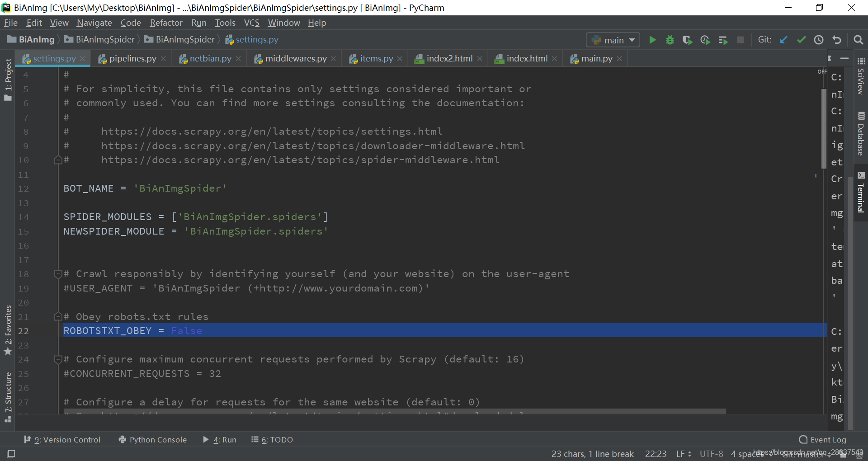This screenshot has height=461, width=868.
Task: Open the SciView tool window
Action: (x=861, y=76)
